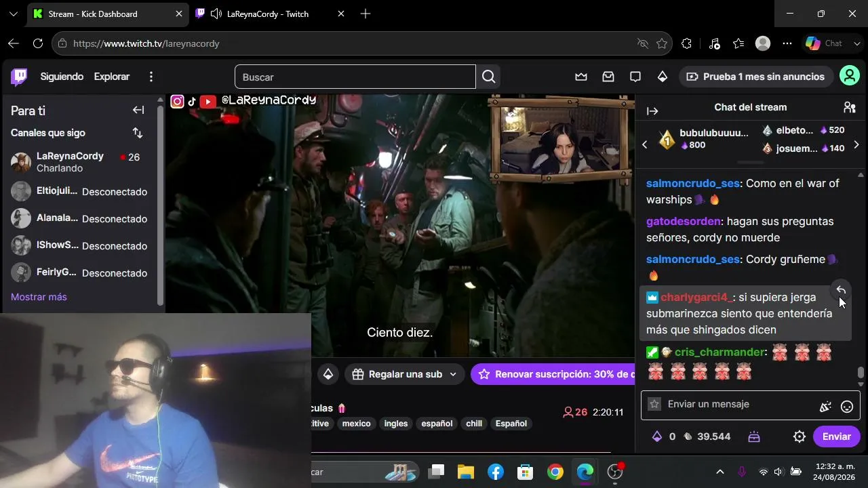868x488 pixels.
Task: Focus the Twitch Buscar search field
Action: click(x=355, y=77)
